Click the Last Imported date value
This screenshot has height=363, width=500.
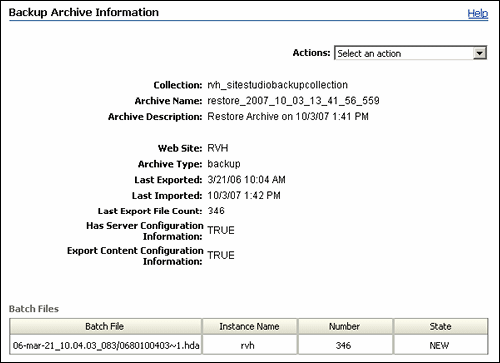[x=244, y=195]
